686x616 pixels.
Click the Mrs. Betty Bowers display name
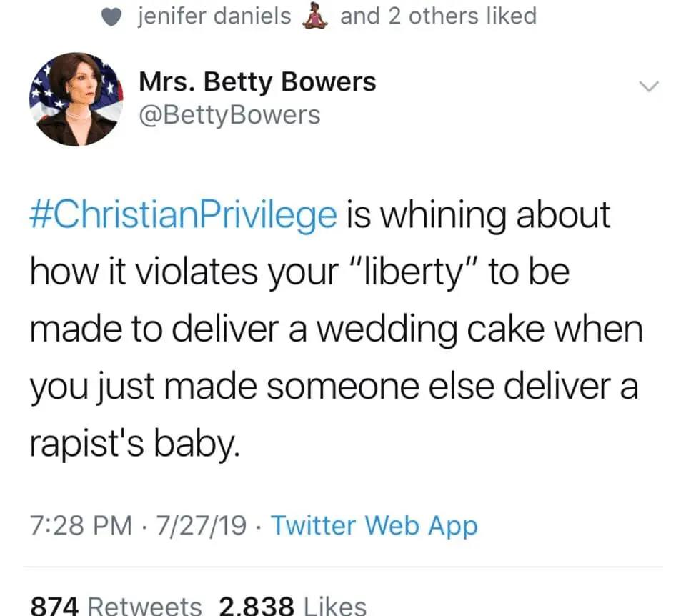tap(257, 82)
